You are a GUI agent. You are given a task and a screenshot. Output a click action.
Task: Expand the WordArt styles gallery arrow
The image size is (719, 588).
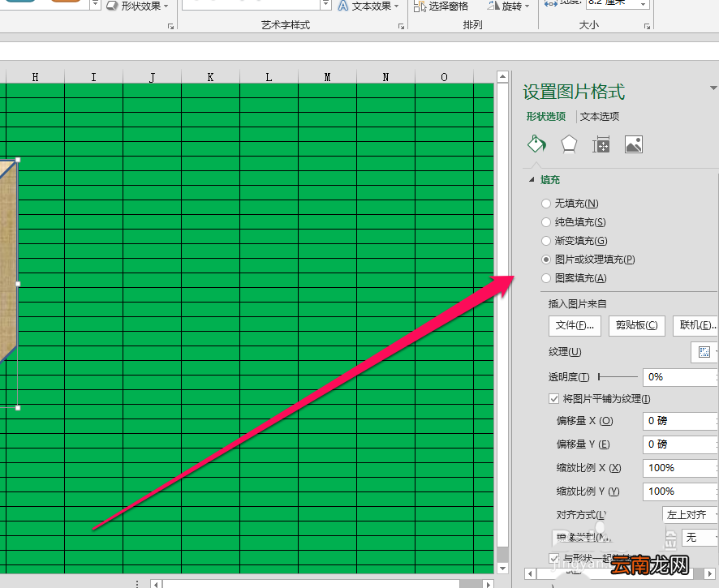click(325, 5)
